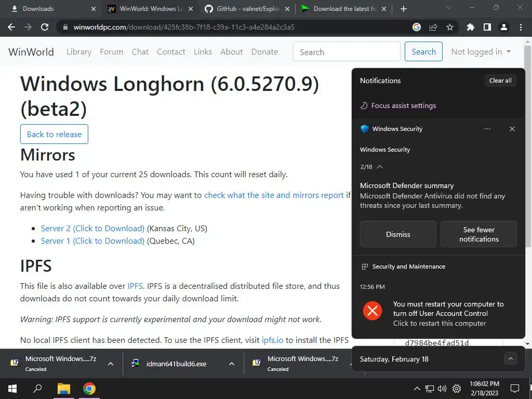Click the Chrome taskbar icon

pyautogui.click(x=89, y=389)
